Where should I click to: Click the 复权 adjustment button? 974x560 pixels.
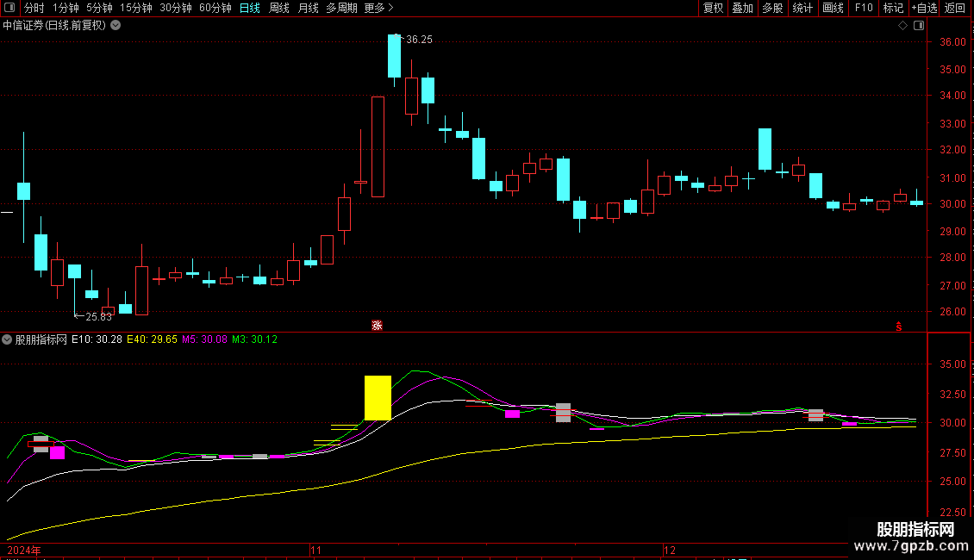pyautogui.click(x=713, y=8)
